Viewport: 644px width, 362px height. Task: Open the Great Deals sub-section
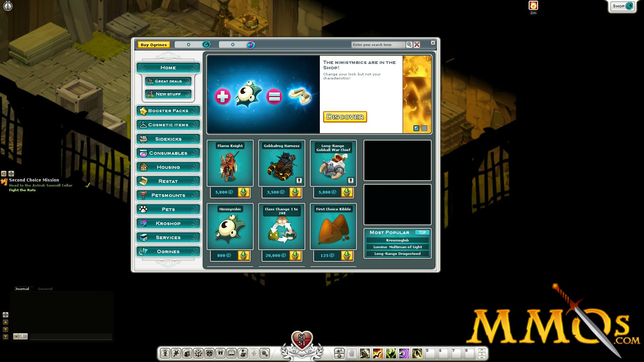coord(168,81)
